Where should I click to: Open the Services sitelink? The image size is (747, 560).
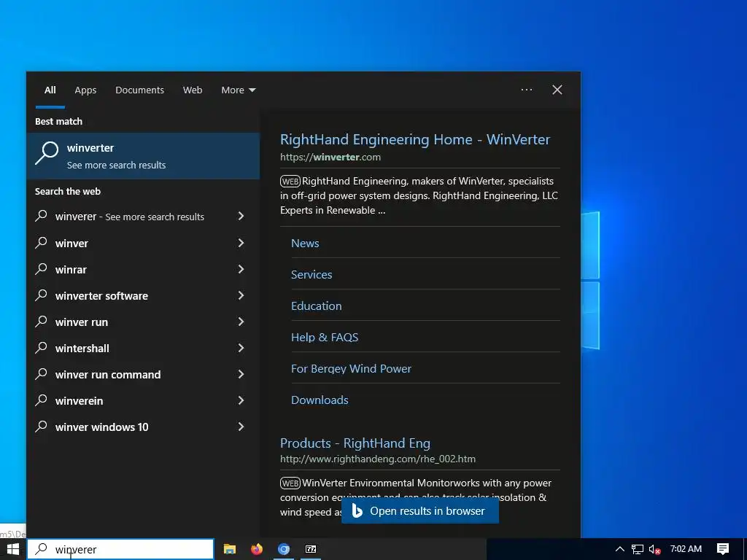(311, 275)
